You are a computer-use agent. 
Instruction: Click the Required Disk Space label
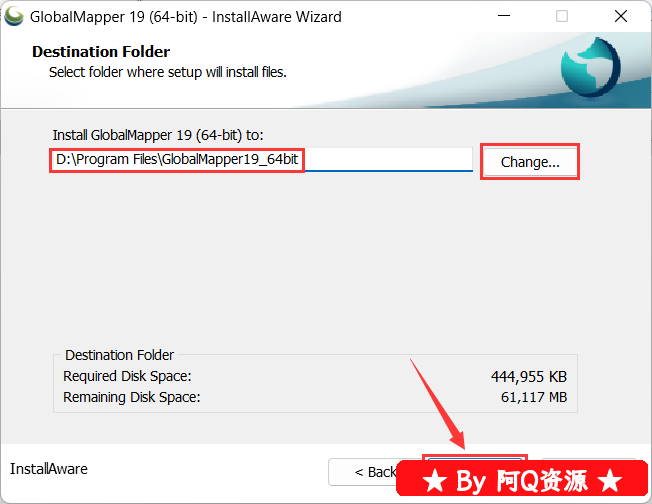click(x=127, y=376)
